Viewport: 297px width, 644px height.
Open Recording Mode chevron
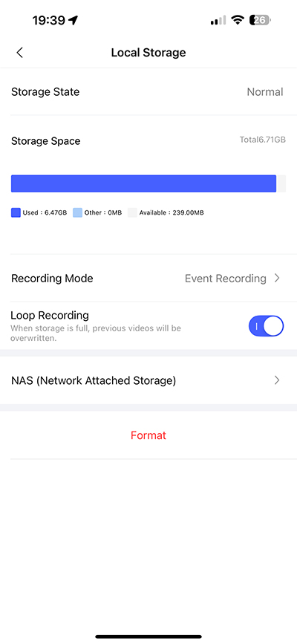277,279
